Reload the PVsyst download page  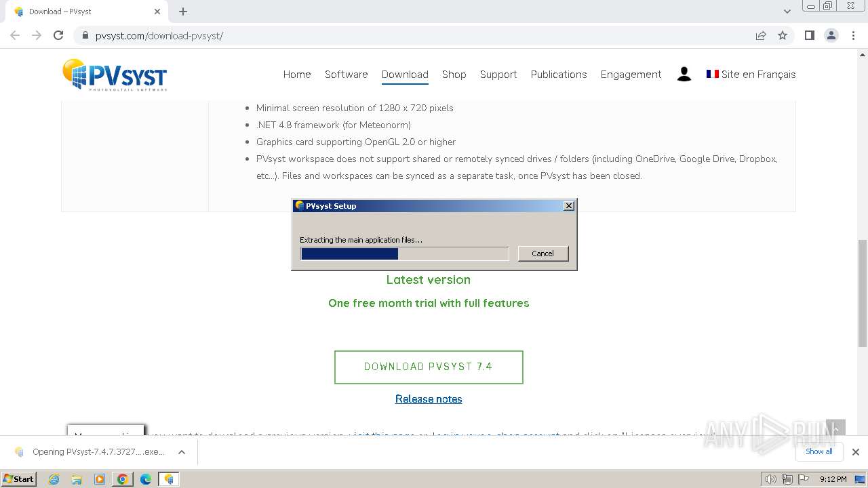coord(58,35)
